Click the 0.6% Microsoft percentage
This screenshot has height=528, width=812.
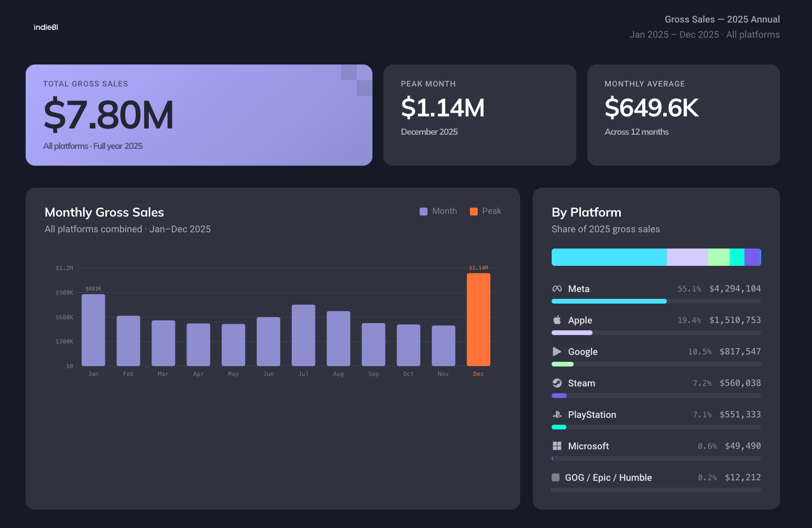tap(707, 446)
